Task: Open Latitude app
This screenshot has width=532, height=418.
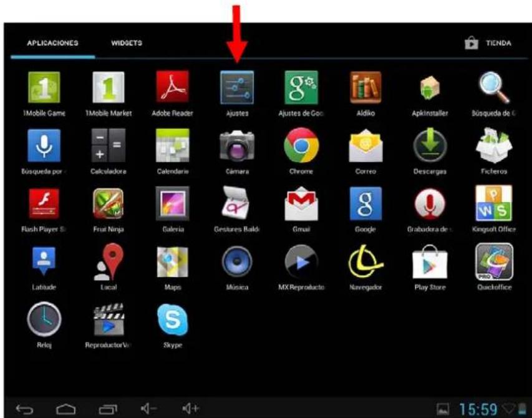Action: tap(44, 261)
